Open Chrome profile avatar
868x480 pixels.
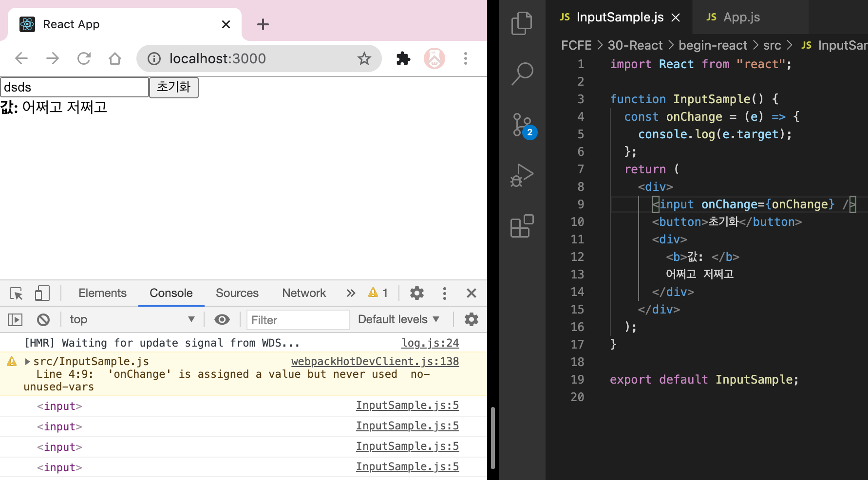(x=434, y=58)
